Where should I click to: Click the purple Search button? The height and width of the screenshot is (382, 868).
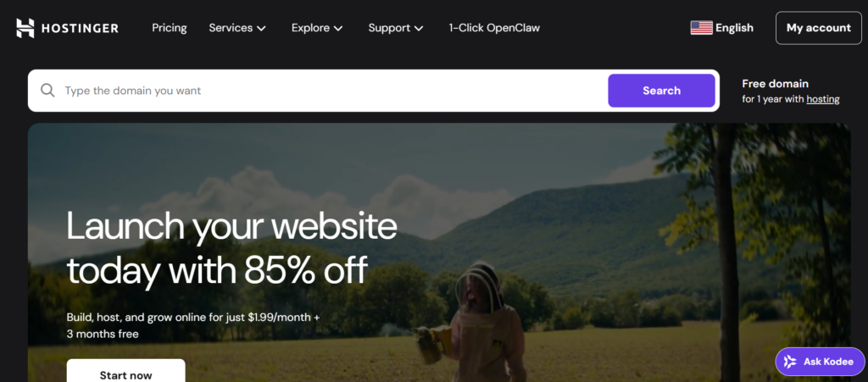(661, 91)
